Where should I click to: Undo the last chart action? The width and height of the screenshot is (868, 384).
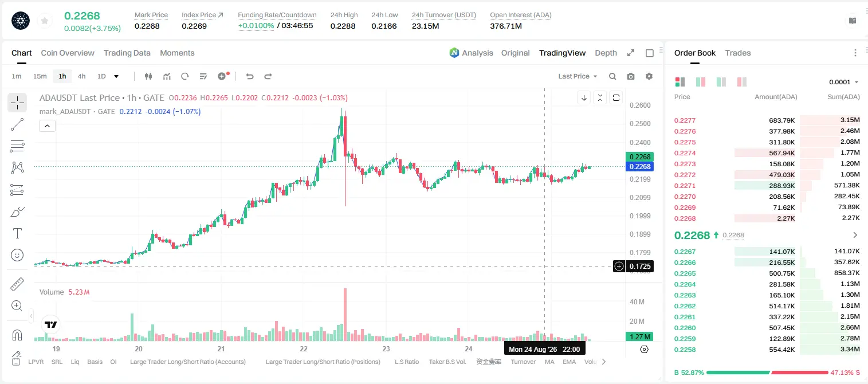pos(249,76)
